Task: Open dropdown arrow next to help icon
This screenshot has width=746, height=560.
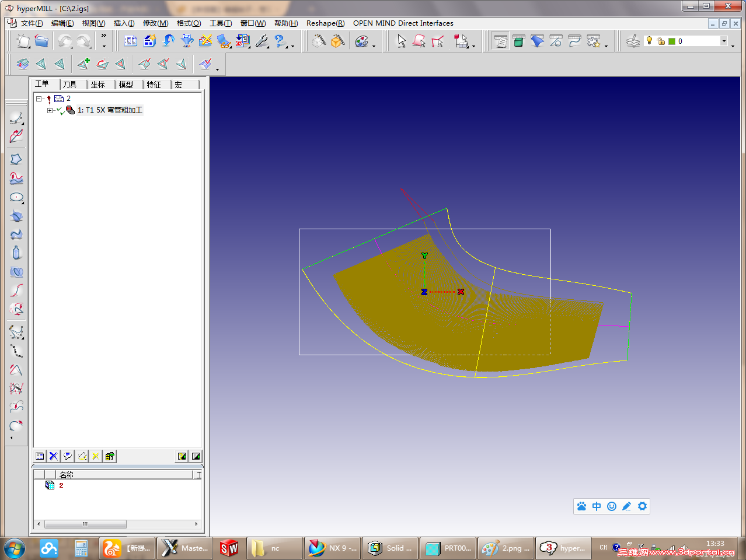Action: pos(292,45)
